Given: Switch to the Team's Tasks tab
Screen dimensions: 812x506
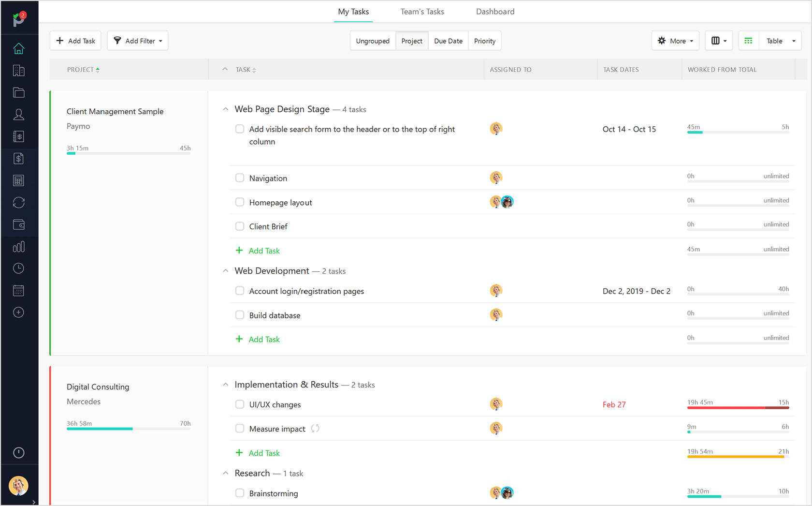Looking at the screenshot, I should (x=422, y=11).
